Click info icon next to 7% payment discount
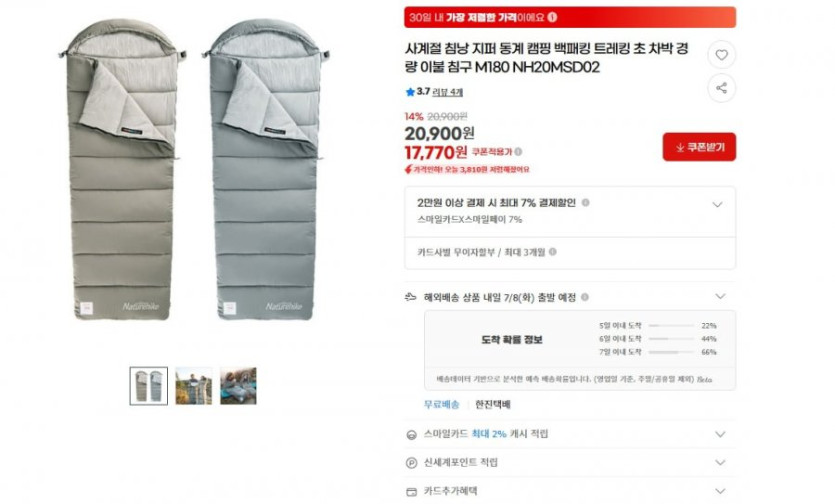This screenshot has height=504, width=835. (585, 202)
